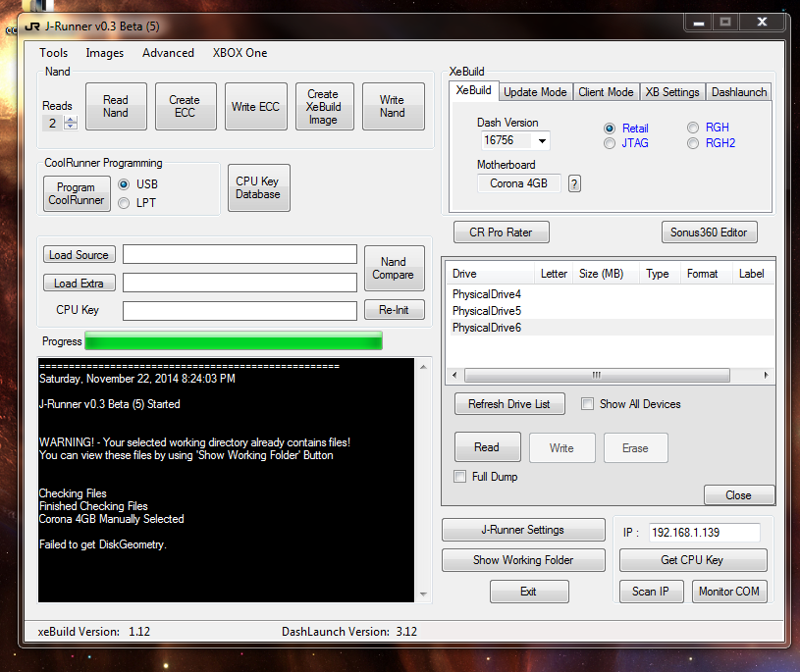Screen dimensions: 800x672
Task: Open the Dash Version 16756 dropdown
Action: (542, 140)
